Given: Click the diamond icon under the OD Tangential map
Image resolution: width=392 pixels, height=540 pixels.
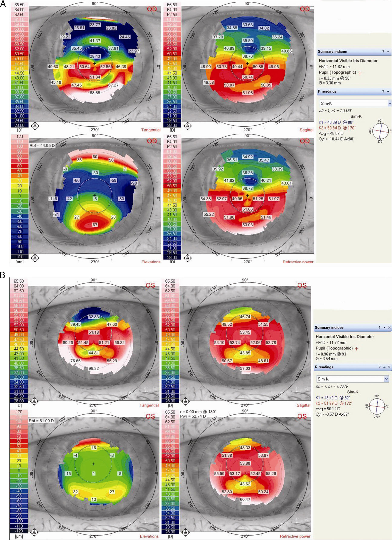Looking at the screenshot, I should coord(35,126).
